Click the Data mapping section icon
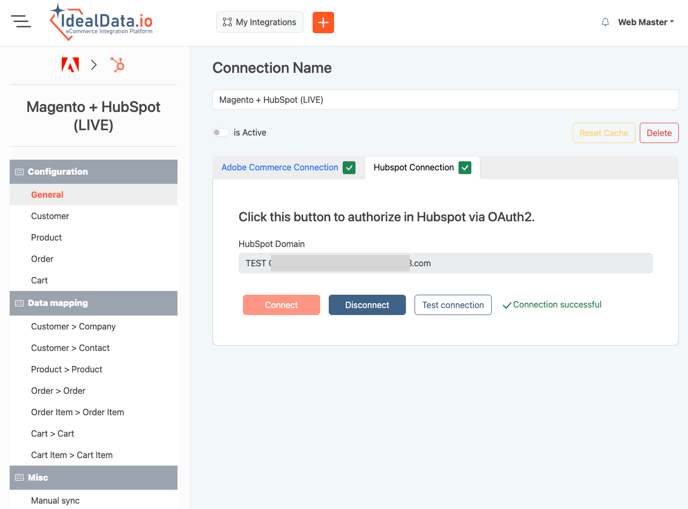 coord(19,303)
